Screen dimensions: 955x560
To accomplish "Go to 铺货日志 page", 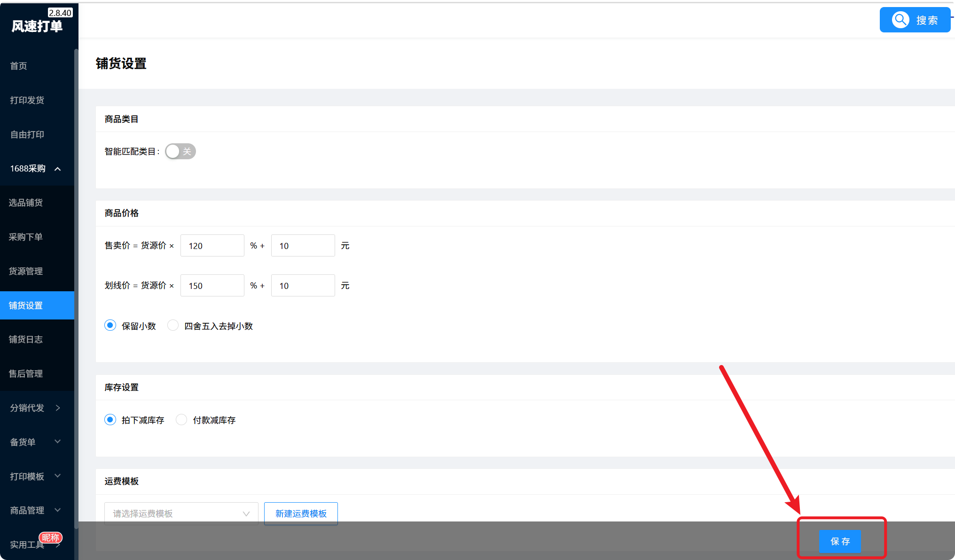I will [37, 339].
